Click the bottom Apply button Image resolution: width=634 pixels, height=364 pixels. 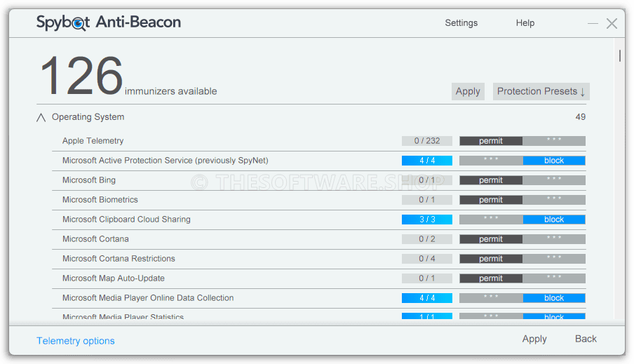(534, 339)
